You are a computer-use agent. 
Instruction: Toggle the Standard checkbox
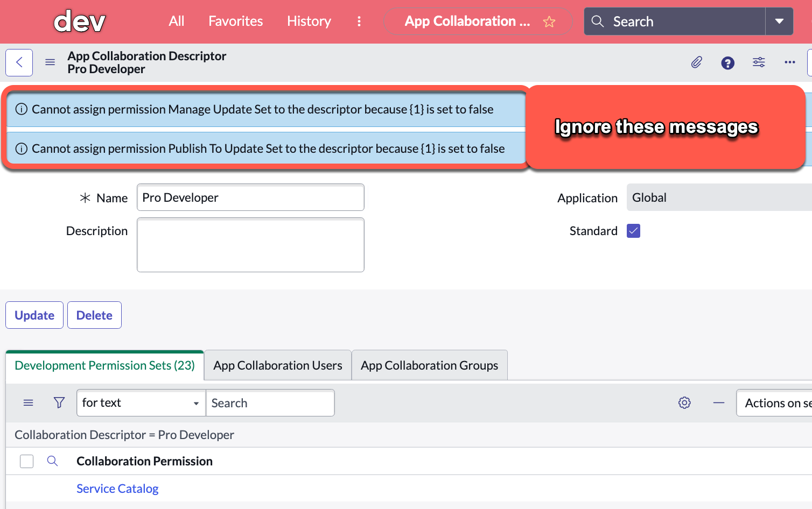(634, 231)
